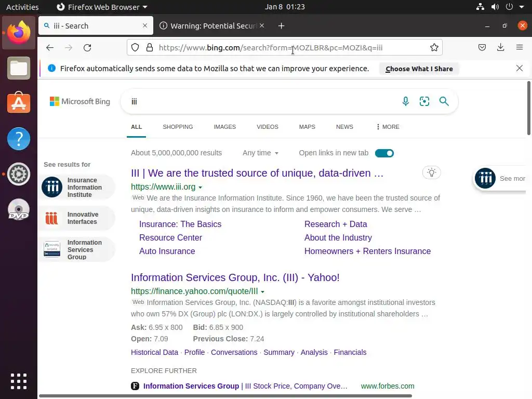This screenshot has height=399, width=532.
Task: Open the tracking protection shield icon
Action: 135,47
